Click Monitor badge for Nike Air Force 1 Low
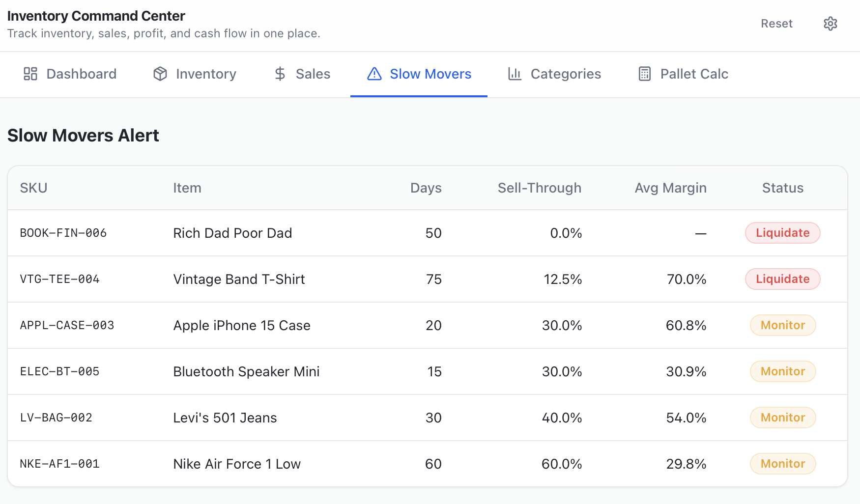The width and height of the screenshot is (860, 504). (x=782, y=464)
